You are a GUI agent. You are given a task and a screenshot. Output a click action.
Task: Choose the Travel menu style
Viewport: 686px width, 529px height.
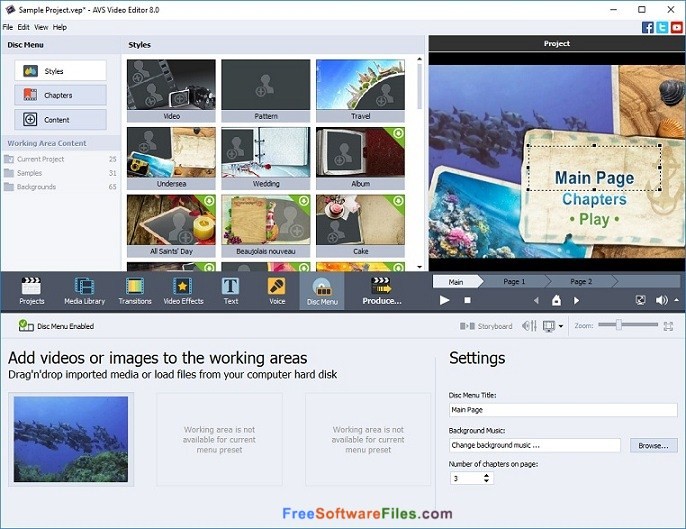pos(360,91)
